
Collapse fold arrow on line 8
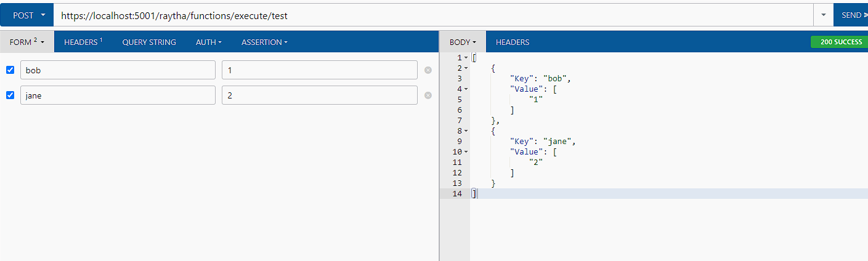[466, 130]
